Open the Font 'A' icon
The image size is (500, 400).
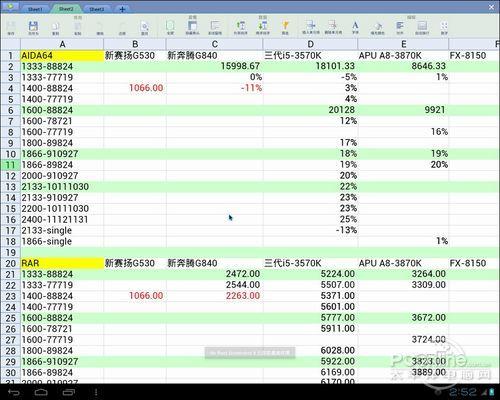coord(355,27)
